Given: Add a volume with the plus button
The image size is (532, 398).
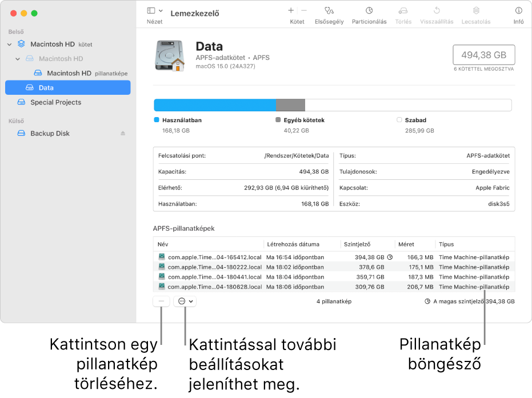Looking at the screenshot, I should pos(291,10).
